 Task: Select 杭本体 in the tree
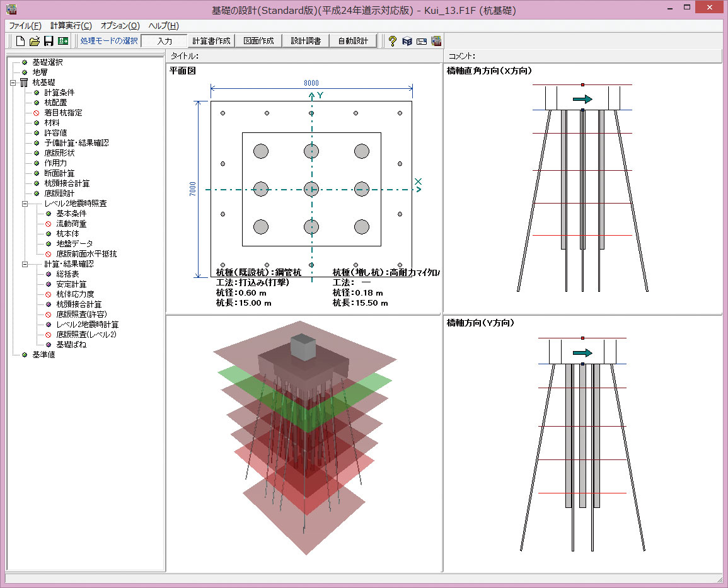pyautogui.click(x=68, y=234)
